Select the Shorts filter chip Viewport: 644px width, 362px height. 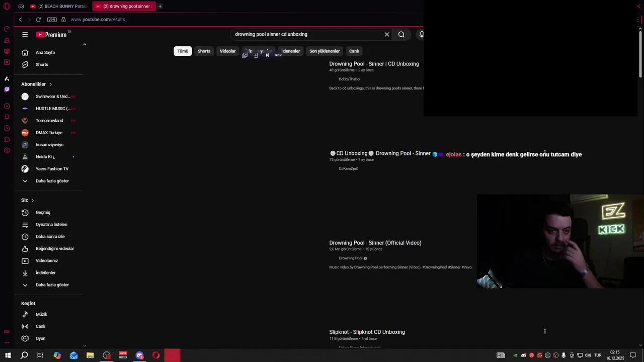[204, 51]
